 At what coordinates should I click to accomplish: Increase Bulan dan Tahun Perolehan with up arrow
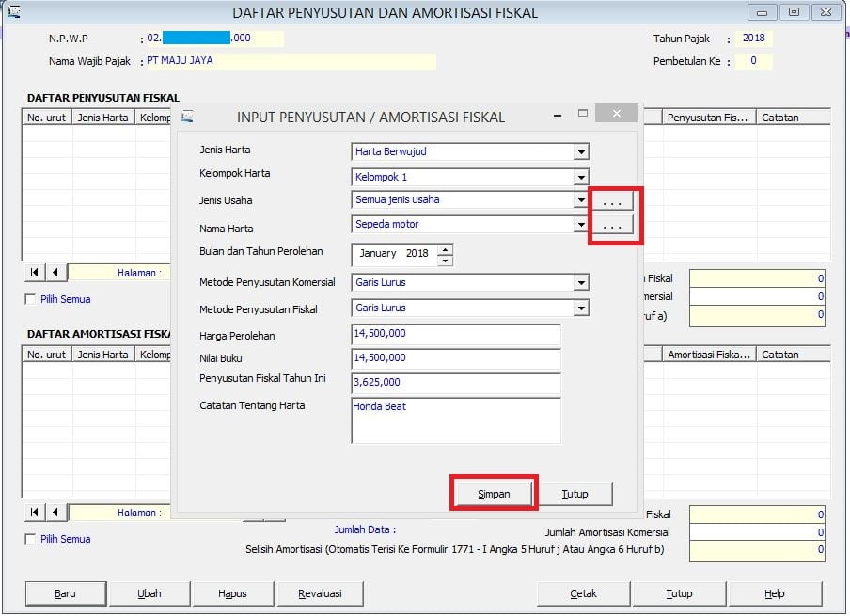coord(445,249)
